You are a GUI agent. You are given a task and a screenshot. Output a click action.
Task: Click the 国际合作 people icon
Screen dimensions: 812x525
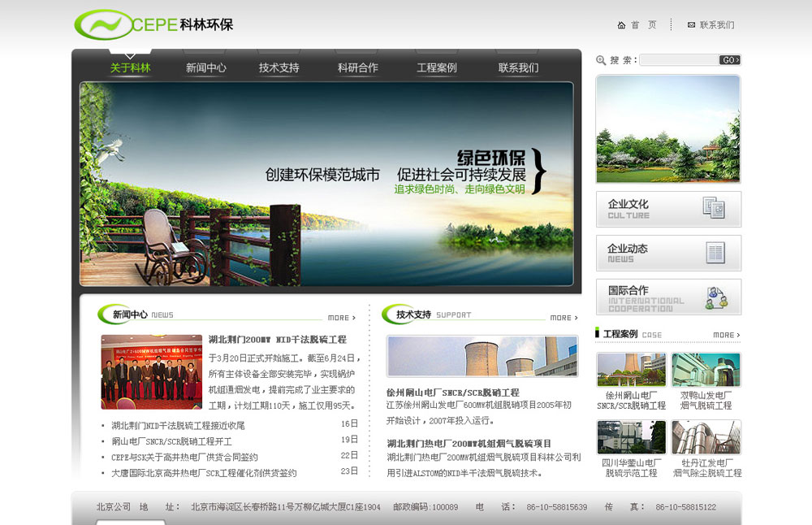coord(715,297)
